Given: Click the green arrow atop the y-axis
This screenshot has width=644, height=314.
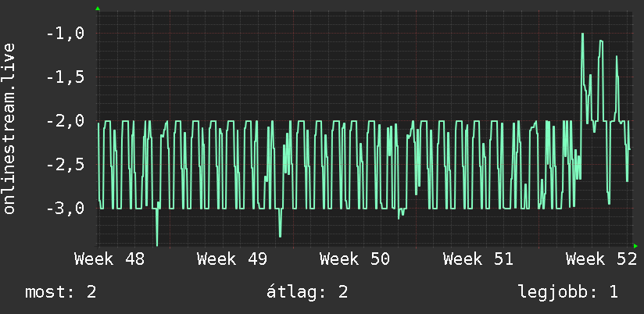Looking at the screenshot, I should 98,9.
